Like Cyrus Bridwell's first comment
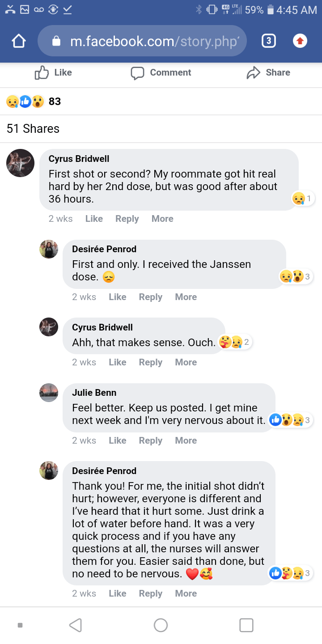This screenshot has height=644, width=322. [x=94, y=219]
